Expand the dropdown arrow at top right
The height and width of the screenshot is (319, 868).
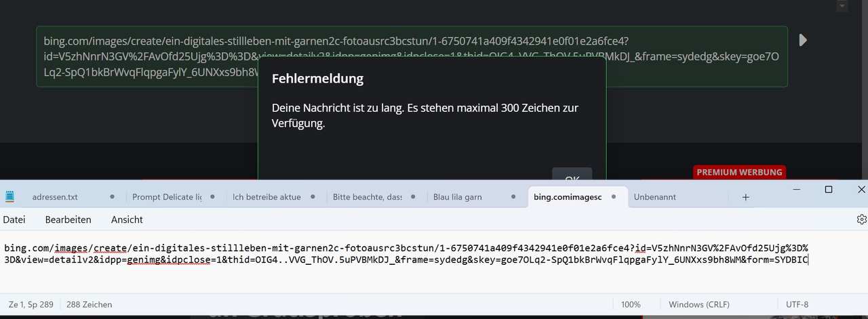click(x=842, y=6)
